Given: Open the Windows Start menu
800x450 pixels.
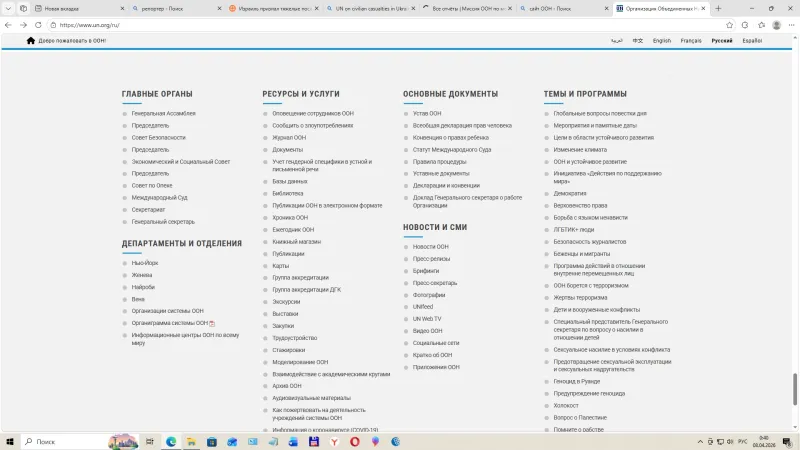Looking at the screenshot, I should [x=10, y=441].
